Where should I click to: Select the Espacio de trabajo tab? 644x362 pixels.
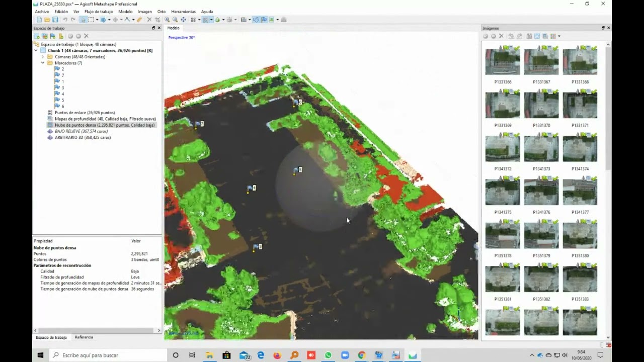tap(51, 337)
